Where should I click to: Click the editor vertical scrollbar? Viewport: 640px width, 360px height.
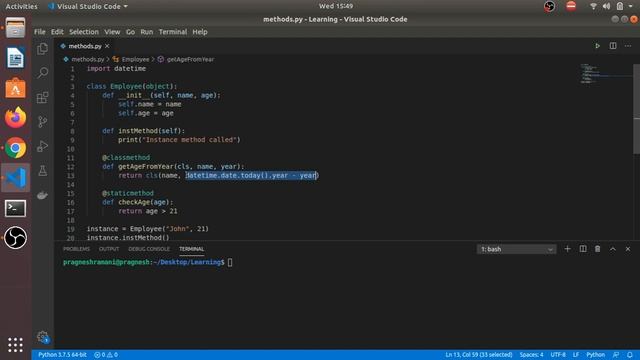click(636, 109)
